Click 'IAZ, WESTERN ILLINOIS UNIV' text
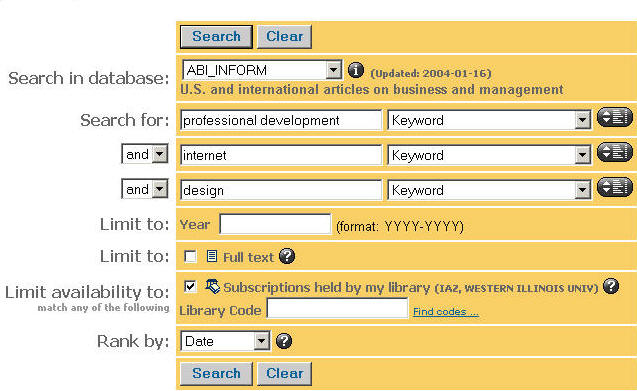 pos(516,289)
